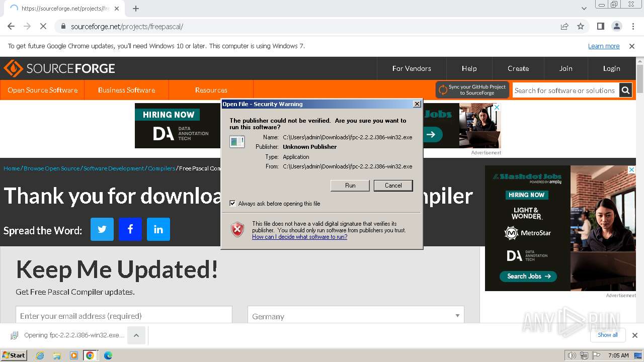Click Chrome icon in taskbar
Viewport: 644px width, 362px height.
pyautogui.click(x=90, y=355)
